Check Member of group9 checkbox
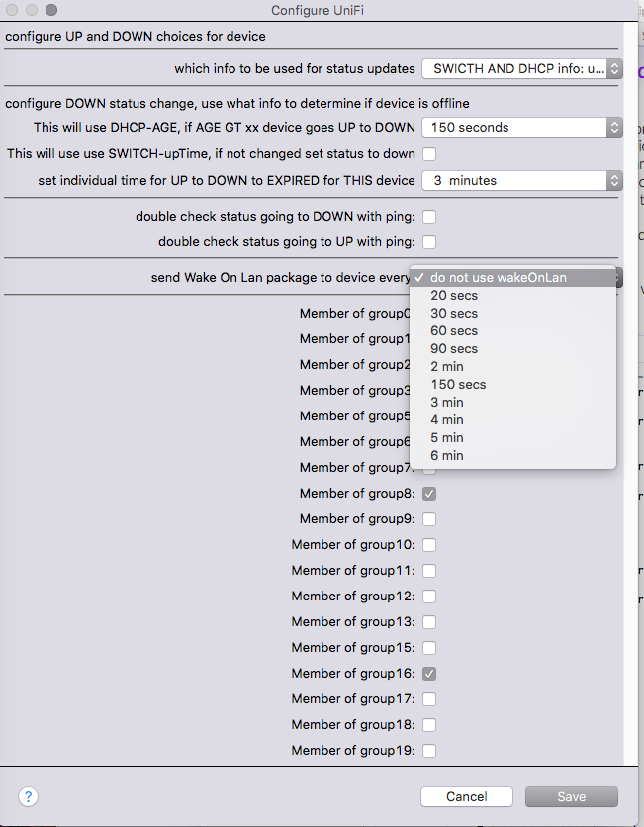This screenshot has width=644, height=827. pos(429,519)
